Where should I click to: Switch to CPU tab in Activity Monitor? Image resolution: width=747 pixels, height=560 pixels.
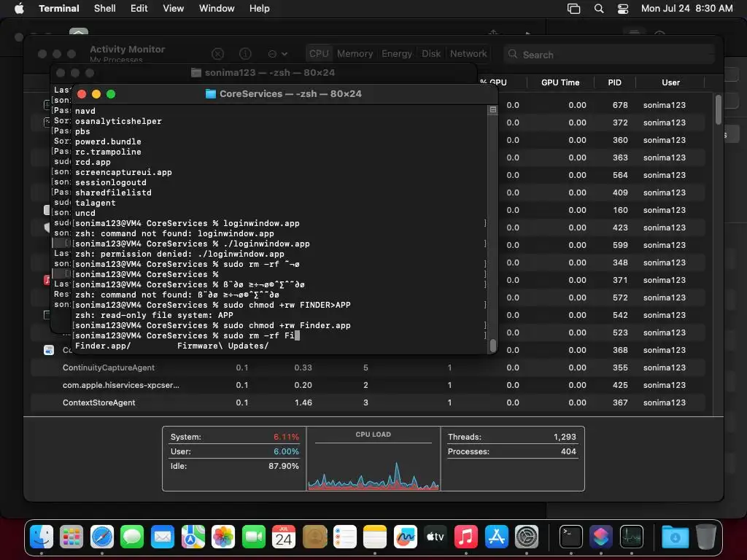(x=319, y=54)
